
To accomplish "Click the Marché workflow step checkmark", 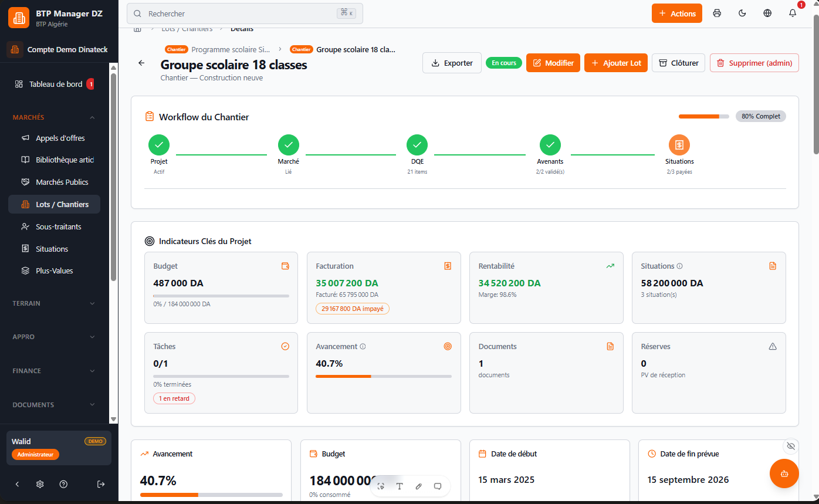I will (288, 145).
